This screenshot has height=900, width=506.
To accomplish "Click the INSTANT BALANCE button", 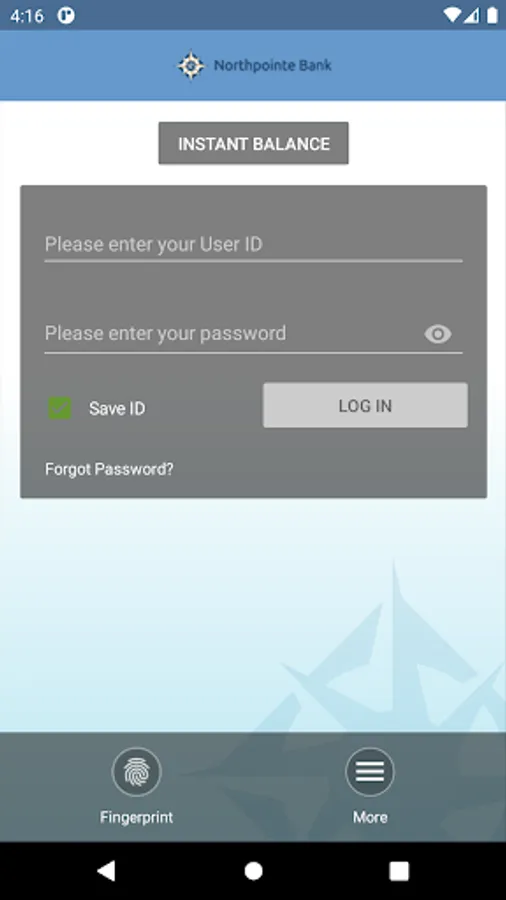I will [x=254, y=143].
